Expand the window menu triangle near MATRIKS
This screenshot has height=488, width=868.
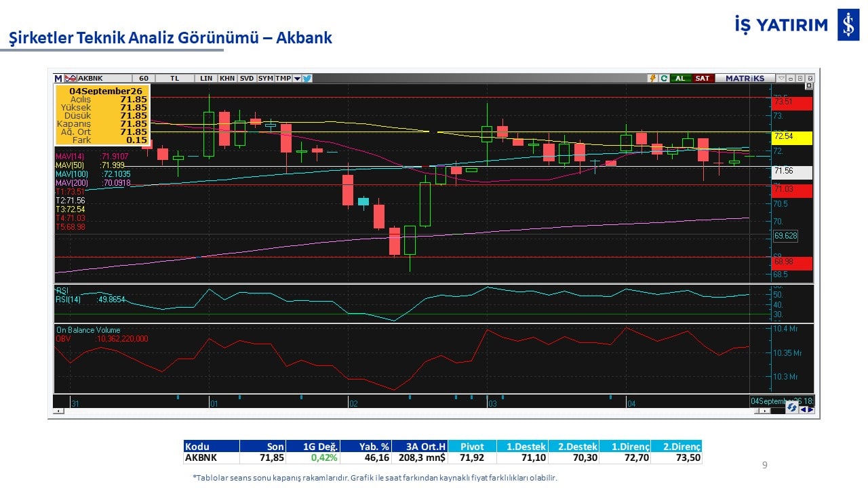click(781, 79)
